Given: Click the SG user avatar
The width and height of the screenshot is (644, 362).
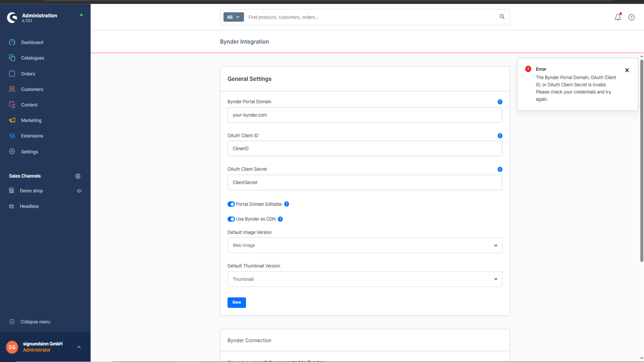Looking at the screenshot, I should [x=12, y=347].
